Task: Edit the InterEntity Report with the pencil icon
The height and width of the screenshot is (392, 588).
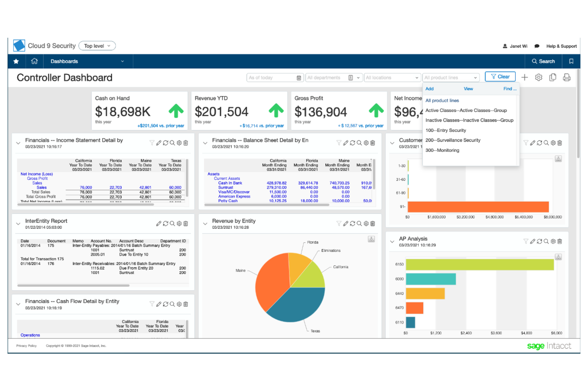Action: [159, 223]
